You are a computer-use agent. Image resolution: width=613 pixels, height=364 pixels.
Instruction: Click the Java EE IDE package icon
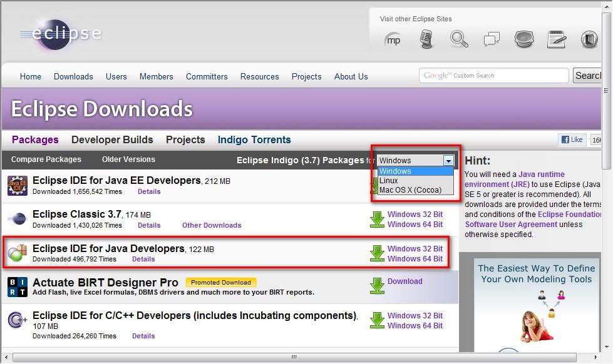(x=17, y=186)
